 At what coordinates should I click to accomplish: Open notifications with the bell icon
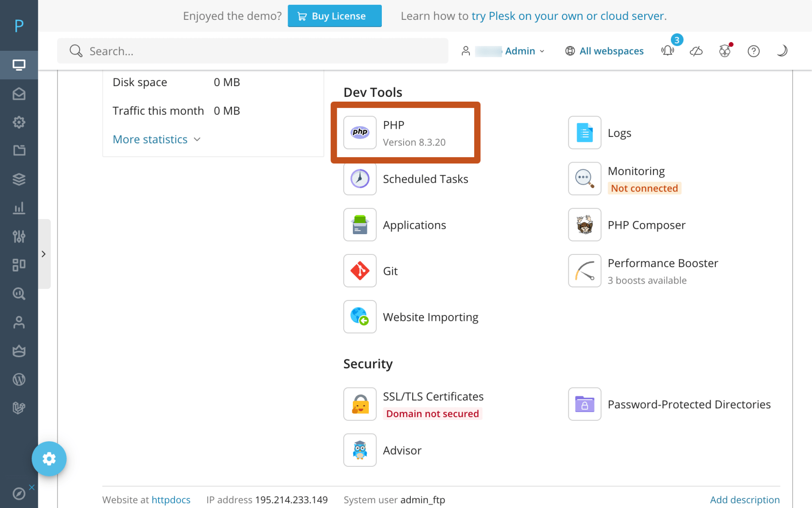[x=667, y=51]
